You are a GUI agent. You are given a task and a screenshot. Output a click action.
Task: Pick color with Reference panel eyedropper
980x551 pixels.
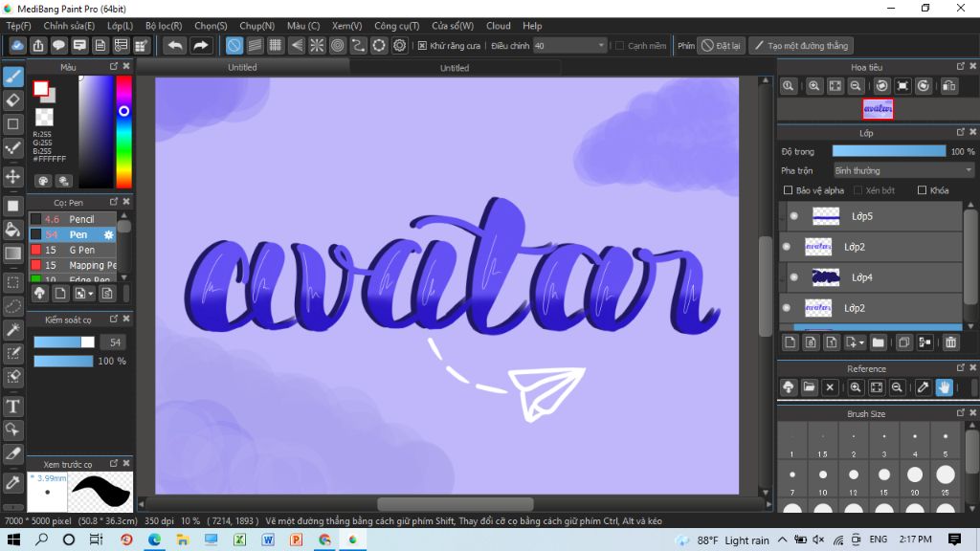tap(923, 387)
